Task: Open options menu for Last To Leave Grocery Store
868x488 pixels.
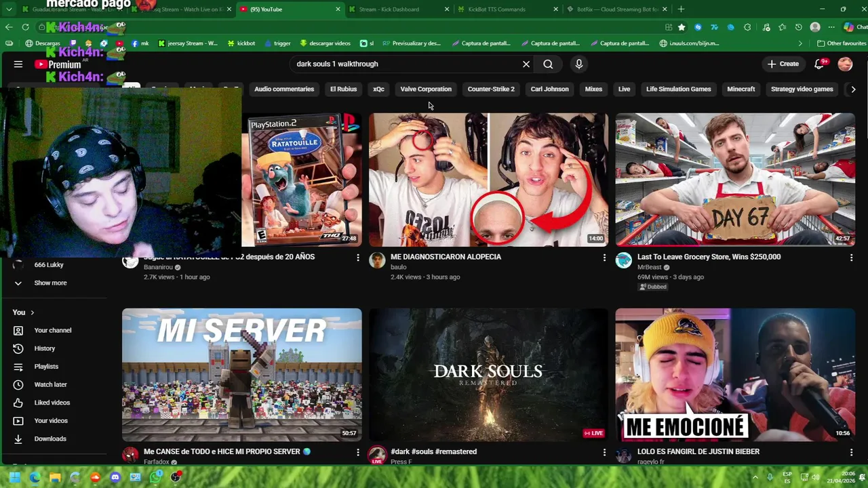Action: [x=851, y=258]
